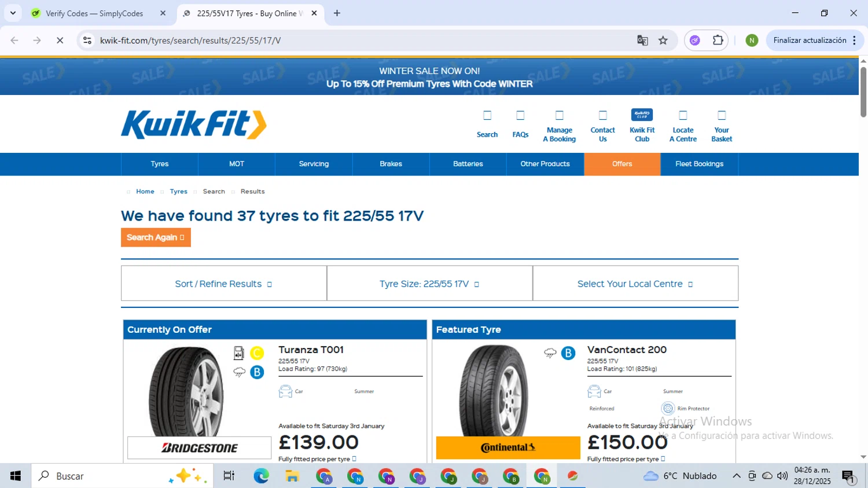The image size is (868, 488).
Task: Bookmark this page with the star icon
Action: pyautogui.click(x=663, y=41)
